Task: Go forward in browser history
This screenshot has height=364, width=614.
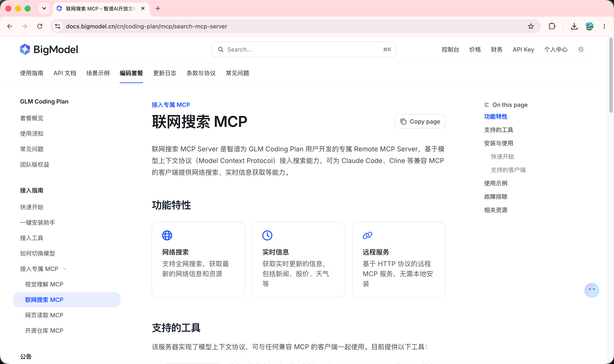Action: 25,26
